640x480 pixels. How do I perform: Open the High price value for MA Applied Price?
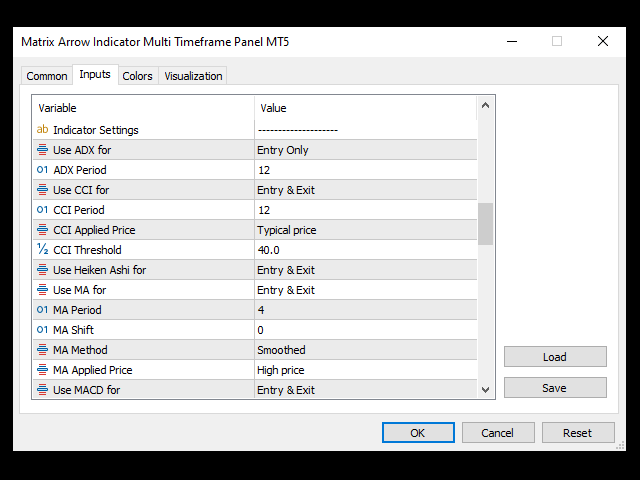pyautogui.click(x=366, y=370)
